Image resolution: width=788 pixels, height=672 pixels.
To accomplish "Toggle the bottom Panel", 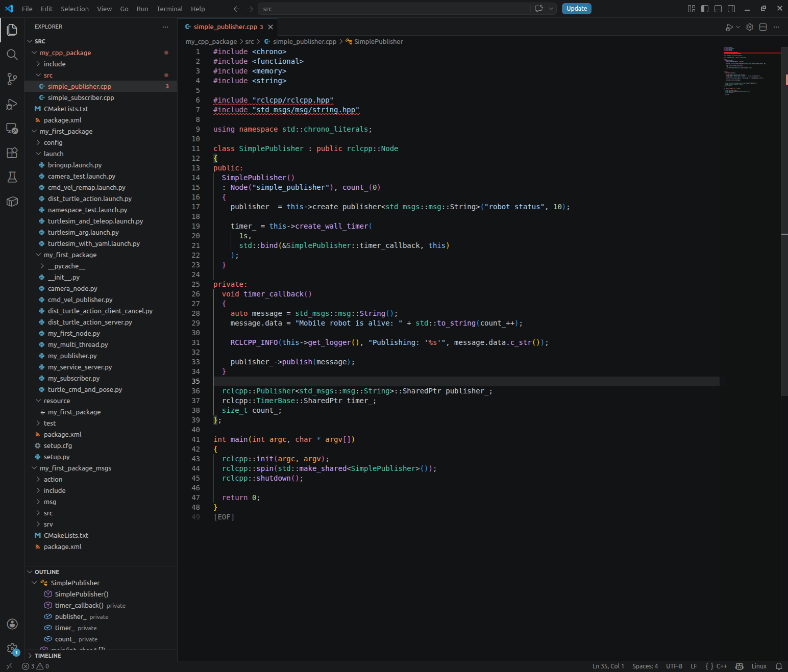I will tap(718, 9).
